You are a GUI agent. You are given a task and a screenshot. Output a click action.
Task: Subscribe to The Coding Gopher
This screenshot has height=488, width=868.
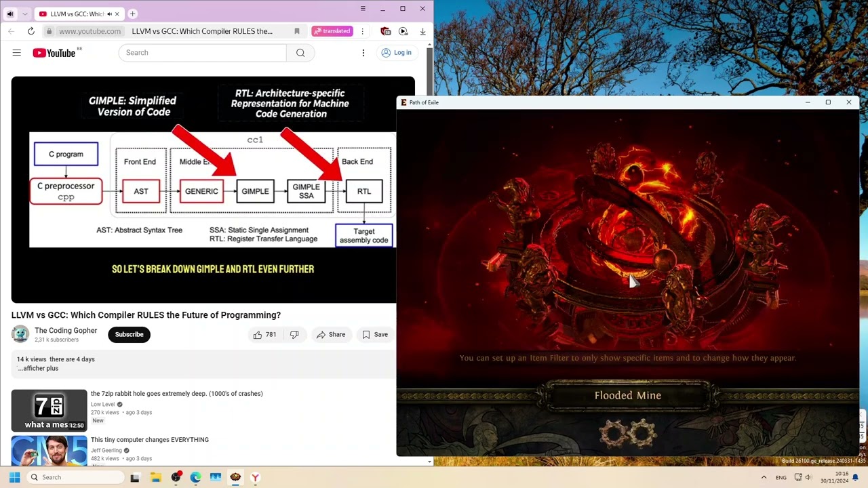[129, 334]
